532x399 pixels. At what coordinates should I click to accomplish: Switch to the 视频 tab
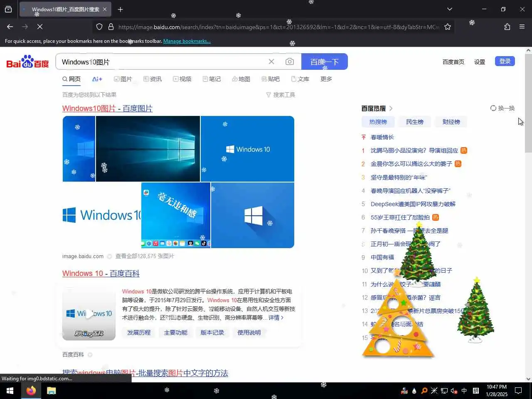pos(182,79)
